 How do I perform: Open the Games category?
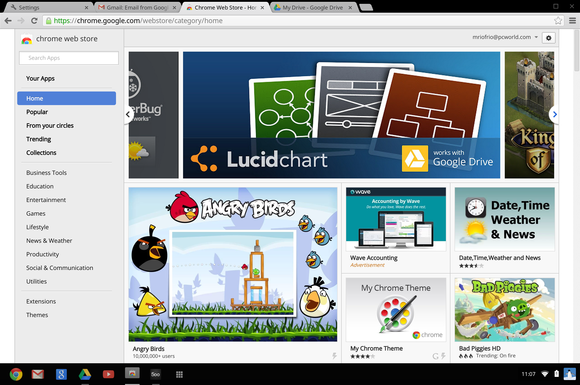click(36, 213)
